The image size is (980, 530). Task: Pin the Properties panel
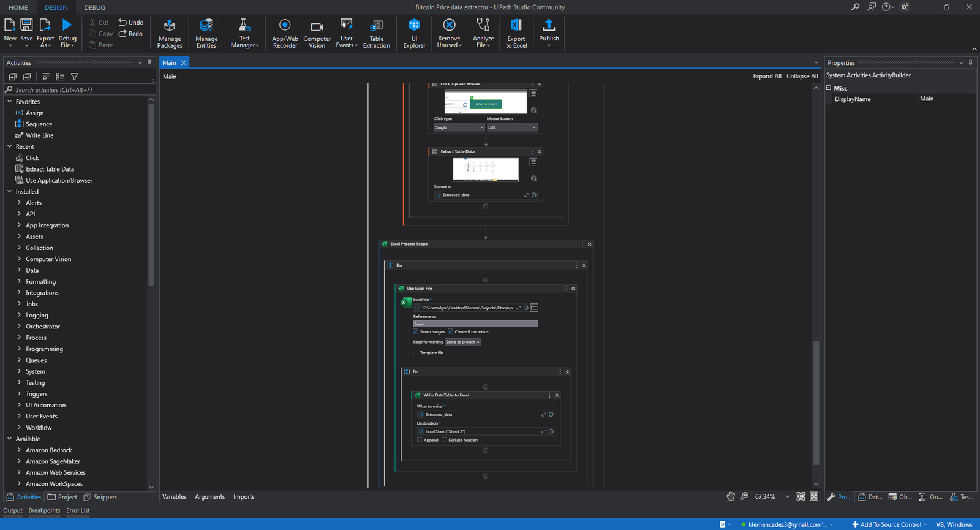click(x=970, y=62)
